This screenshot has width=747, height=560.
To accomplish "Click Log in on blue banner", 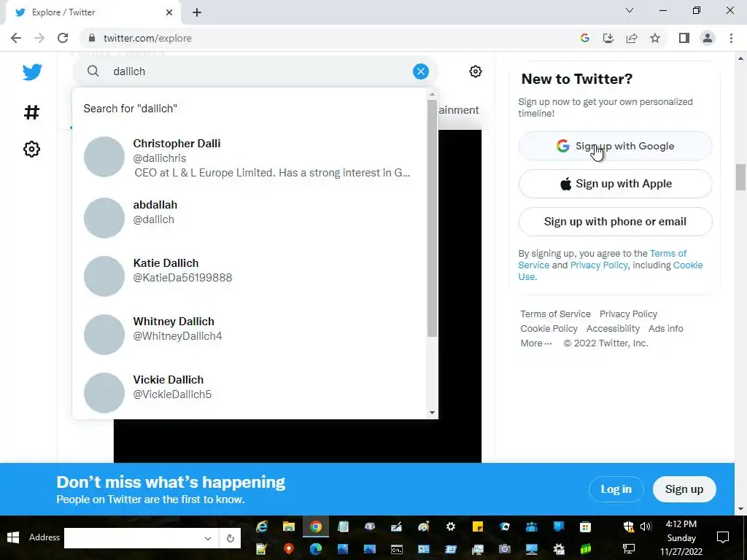I will 616,489.
